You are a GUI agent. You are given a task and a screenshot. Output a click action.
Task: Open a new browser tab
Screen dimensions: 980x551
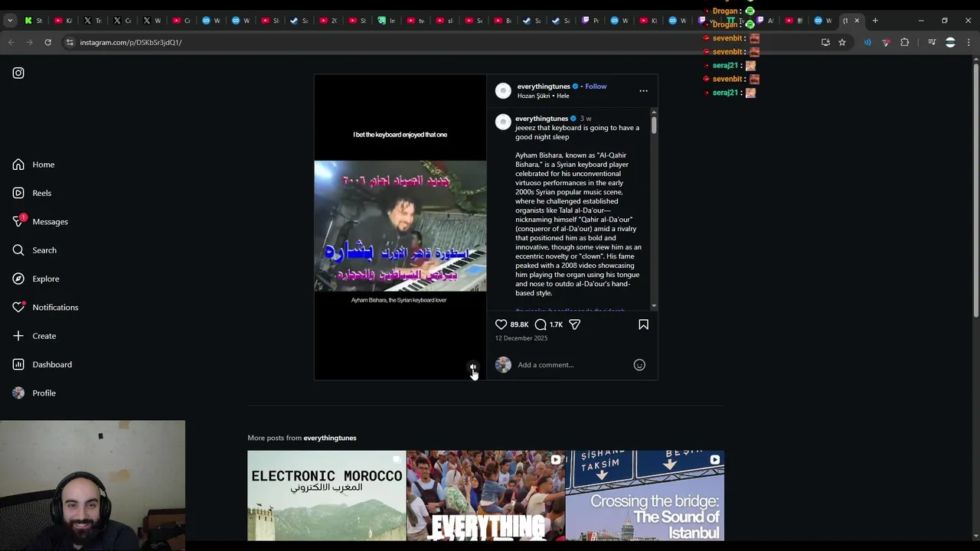(x=875, y=21)
